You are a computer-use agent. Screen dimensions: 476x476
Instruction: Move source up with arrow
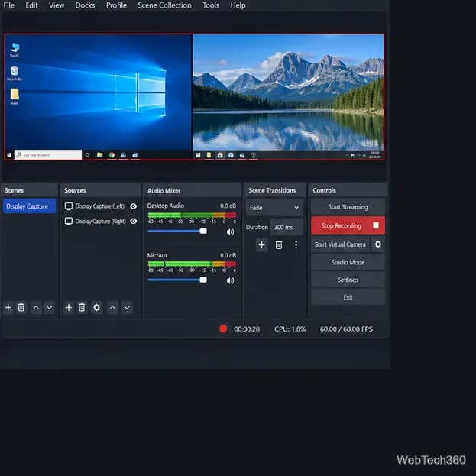[112, 307]
